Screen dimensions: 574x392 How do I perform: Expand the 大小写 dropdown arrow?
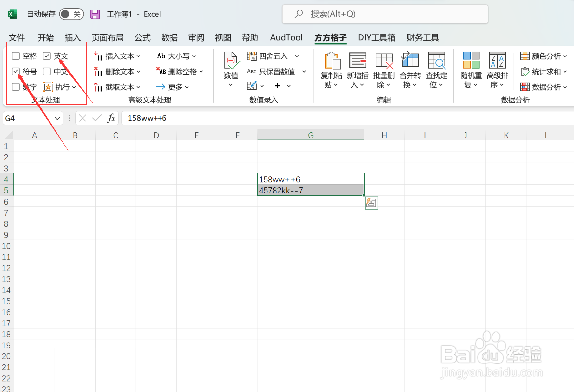tap(194, 56)
